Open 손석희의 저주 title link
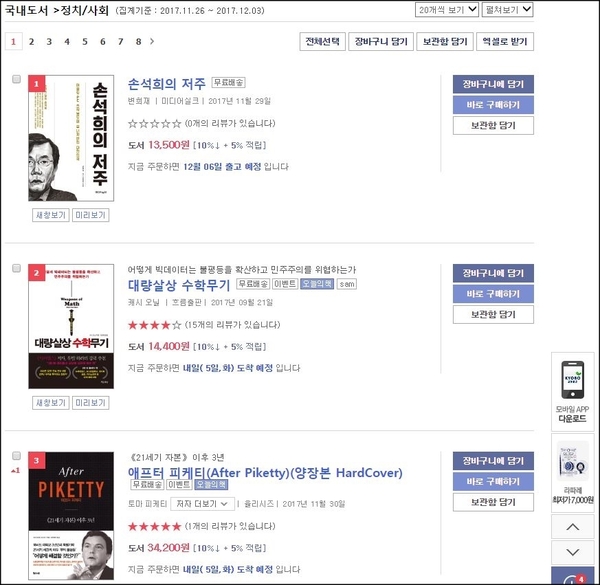 click(x=166, y=83)
